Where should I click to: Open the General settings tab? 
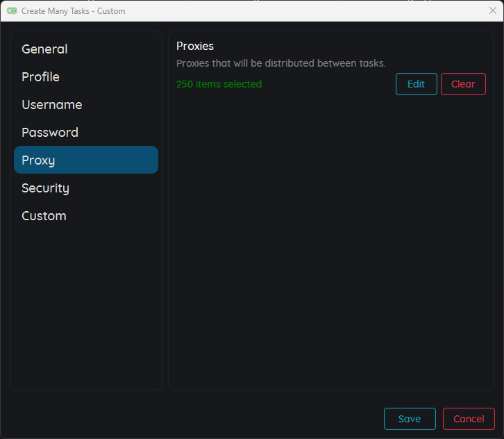[x=44, y=49]
